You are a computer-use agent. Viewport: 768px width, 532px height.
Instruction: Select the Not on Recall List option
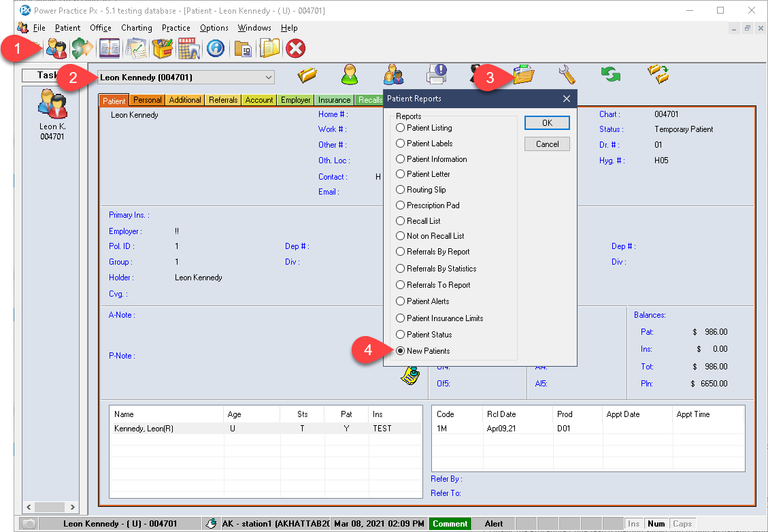click(x=430, y=235)
